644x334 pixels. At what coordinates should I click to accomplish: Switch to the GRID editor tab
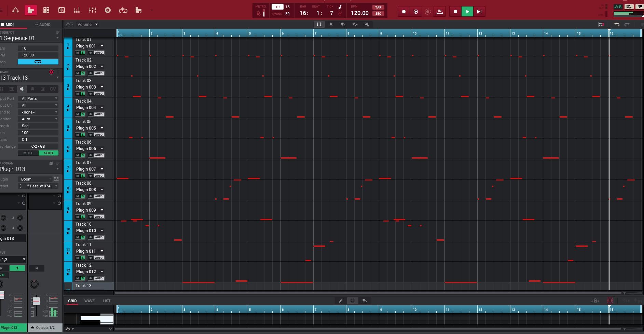click(72, 301)
